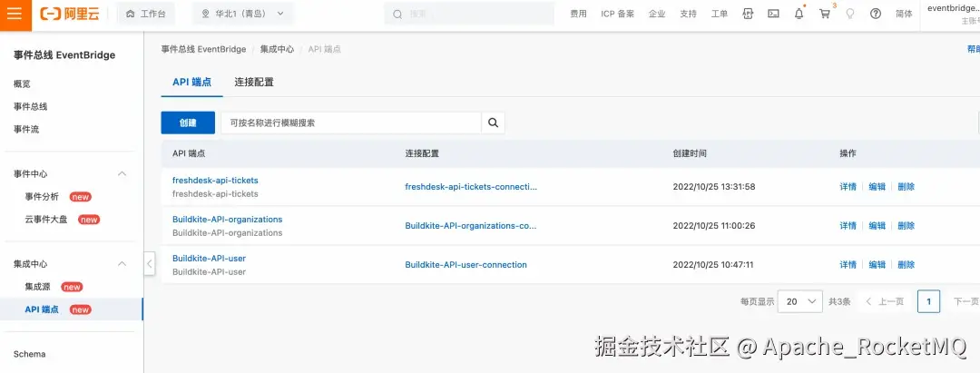
Task: Open 工单 menu
Action: pos(720,14)
